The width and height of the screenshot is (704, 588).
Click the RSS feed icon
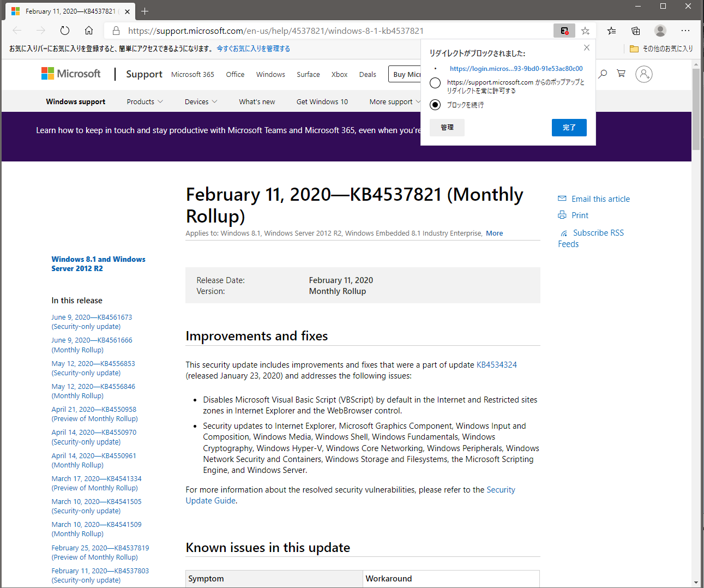click(x=564, y=233)
